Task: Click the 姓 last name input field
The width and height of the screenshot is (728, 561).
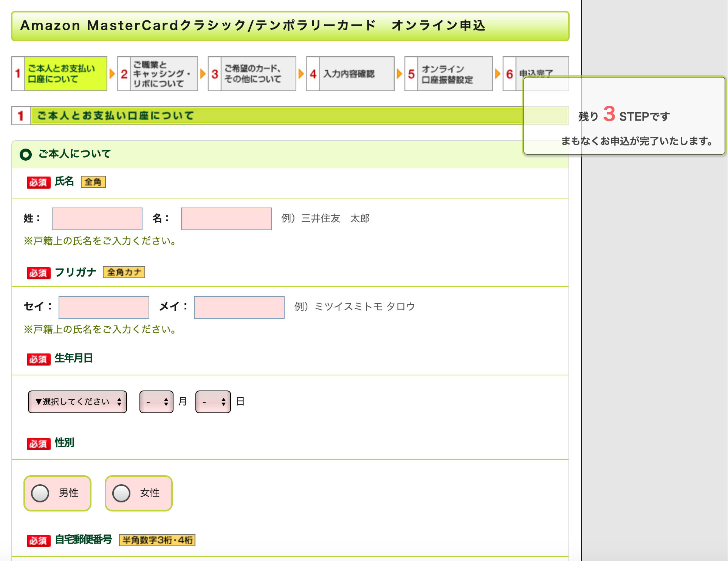Action: pyautogui.click(x=97, y=219)
